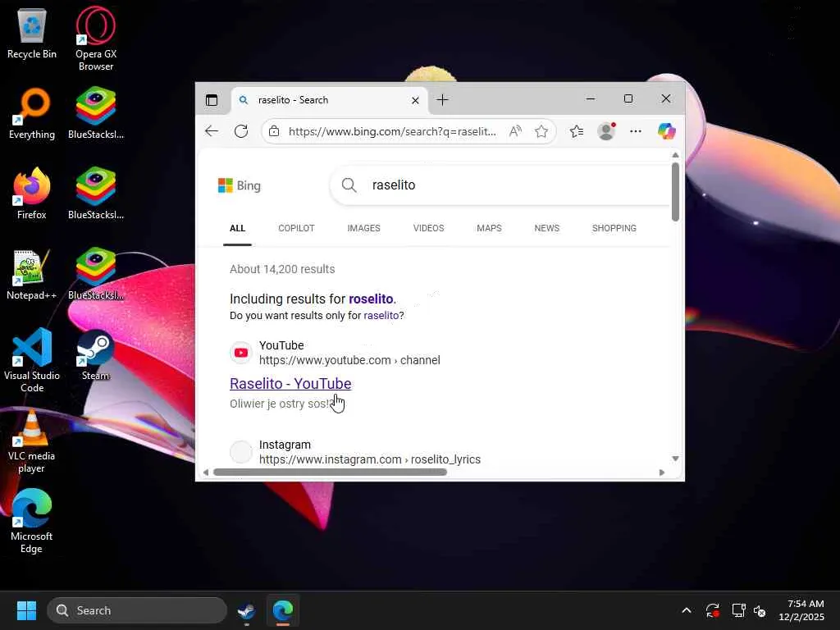The height and width of the screenshot is (630, 840).
Task: Select the BlueStacks icon beside Everything
Action: [x=96, y=113]
